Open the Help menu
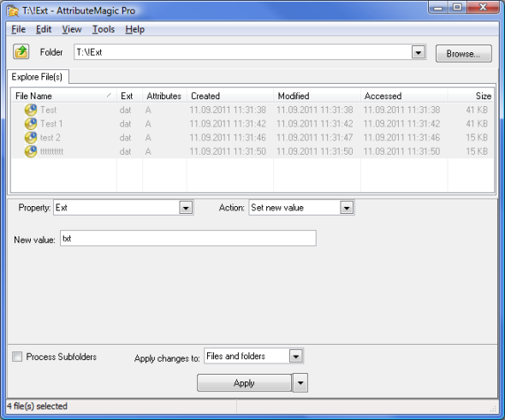The height and width of the screenshot is (420, 505). point(134,29)
